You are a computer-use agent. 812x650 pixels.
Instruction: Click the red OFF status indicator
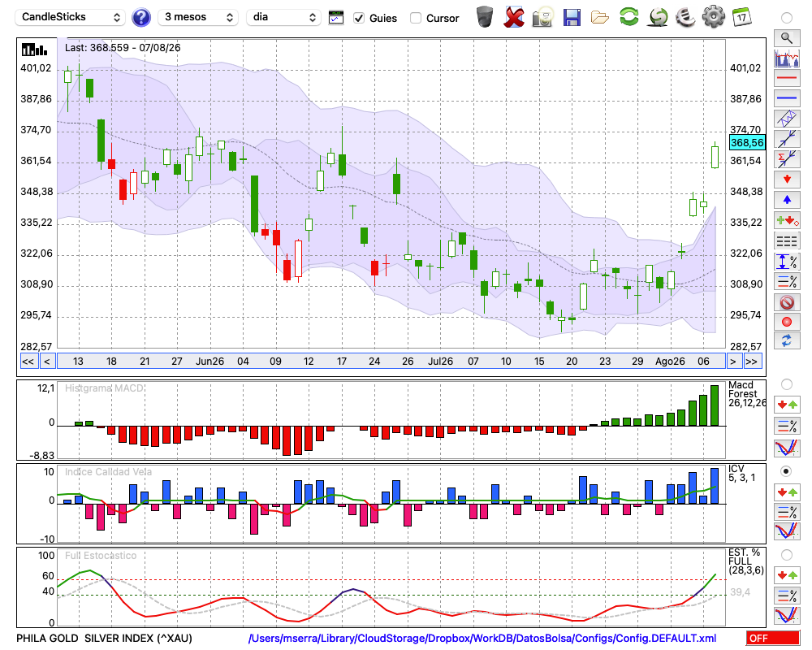pos(773,638)
